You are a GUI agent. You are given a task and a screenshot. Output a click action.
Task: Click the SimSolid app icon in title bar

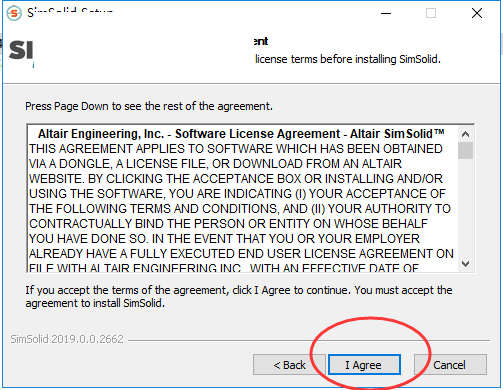14,13
